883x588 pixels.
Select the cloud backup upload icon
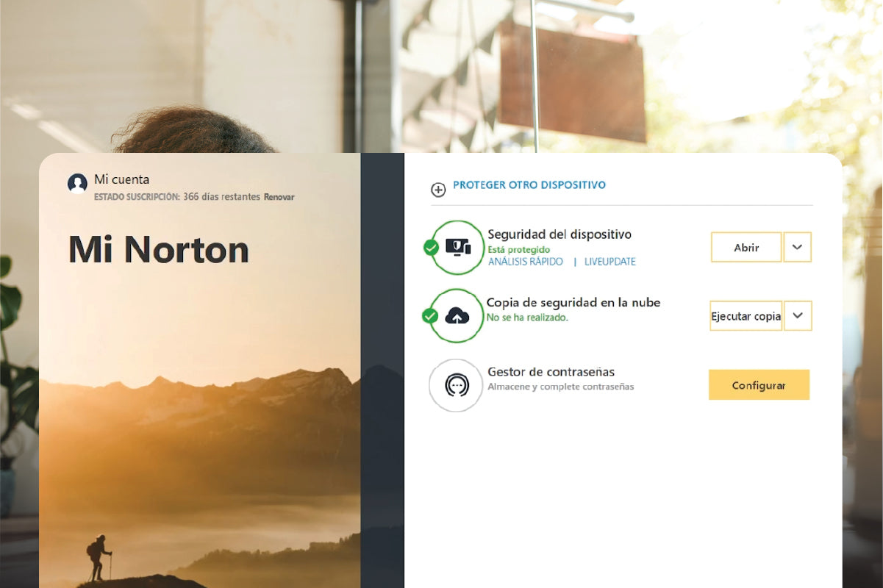coord(457,316)
